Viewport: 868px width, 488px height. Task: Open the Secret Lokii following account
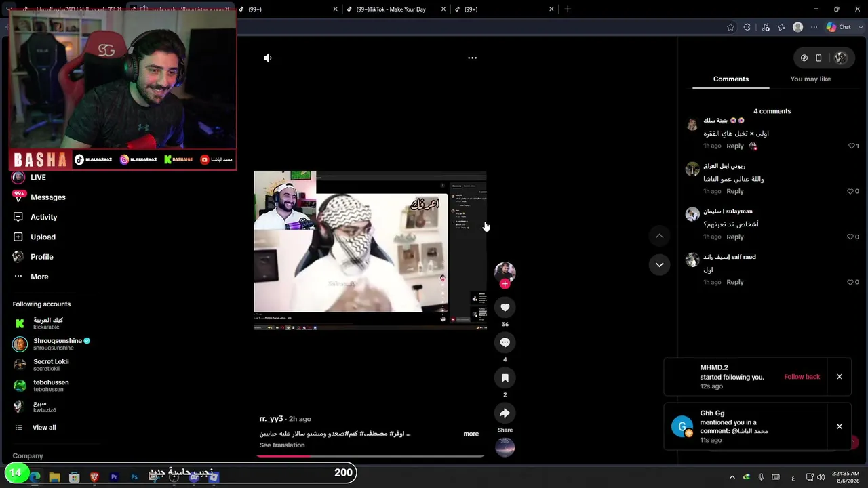(x=42, y=365)
